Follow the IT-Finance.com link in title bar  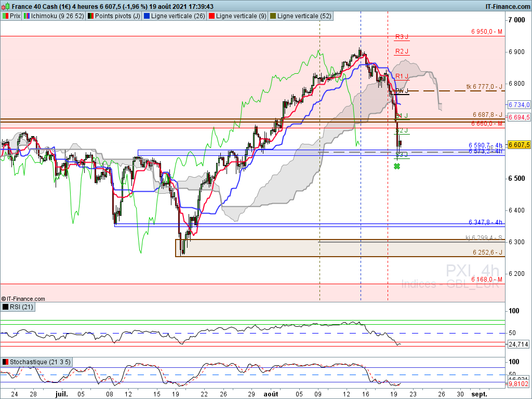point(508,6)
